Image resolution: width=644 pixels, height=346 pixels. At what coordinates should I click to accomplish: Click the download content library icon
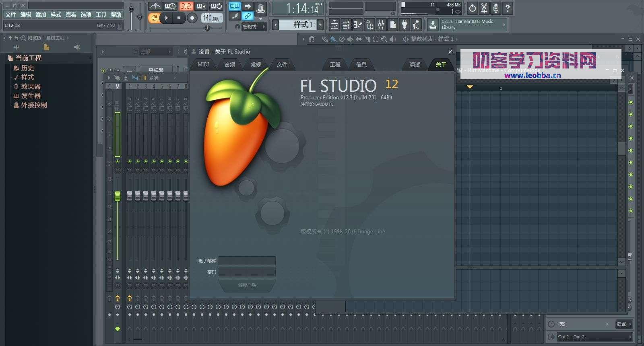click(x=433, y=25)
